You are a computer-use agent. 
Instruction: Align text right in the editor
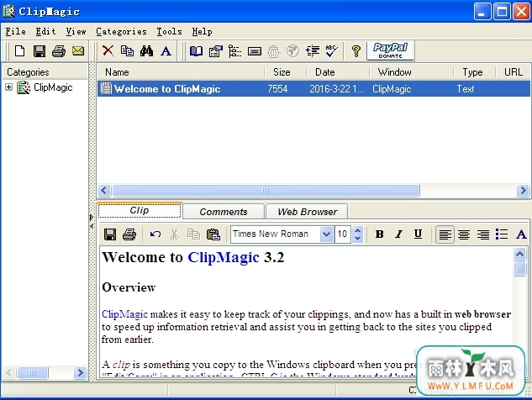(x=483, y=234)
